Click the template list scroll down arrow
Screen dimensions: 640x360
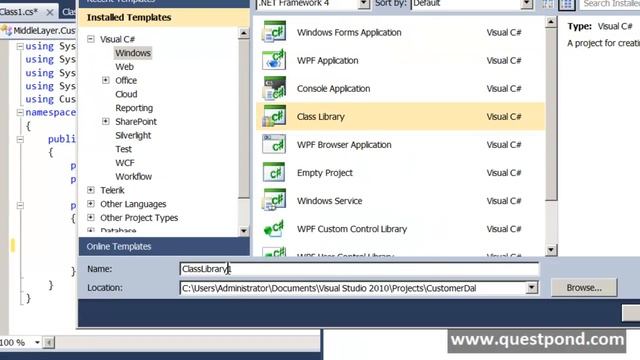tap(551, 249)
